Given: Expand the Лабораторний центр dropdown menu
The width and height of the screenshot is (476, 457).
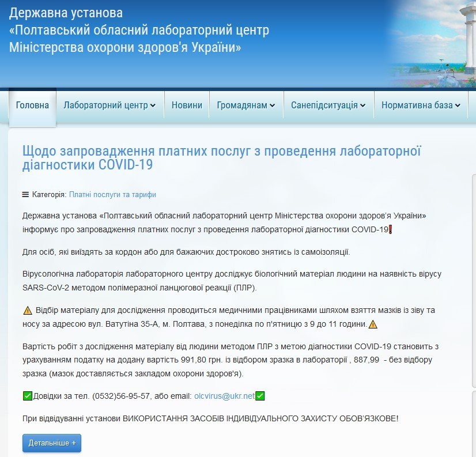Looking at the screenshot, I should click(x=109, y=105).
